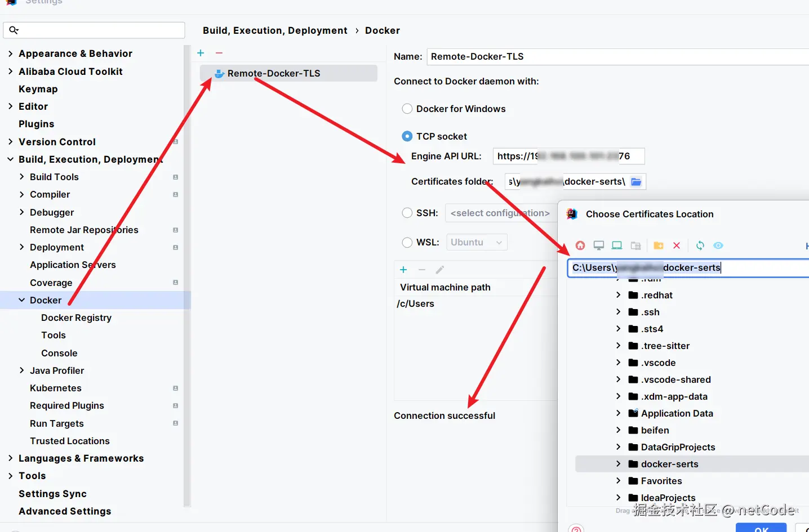809x532 pixels.
Task: Select the SSH connection radio button
Action: point(407,213)
